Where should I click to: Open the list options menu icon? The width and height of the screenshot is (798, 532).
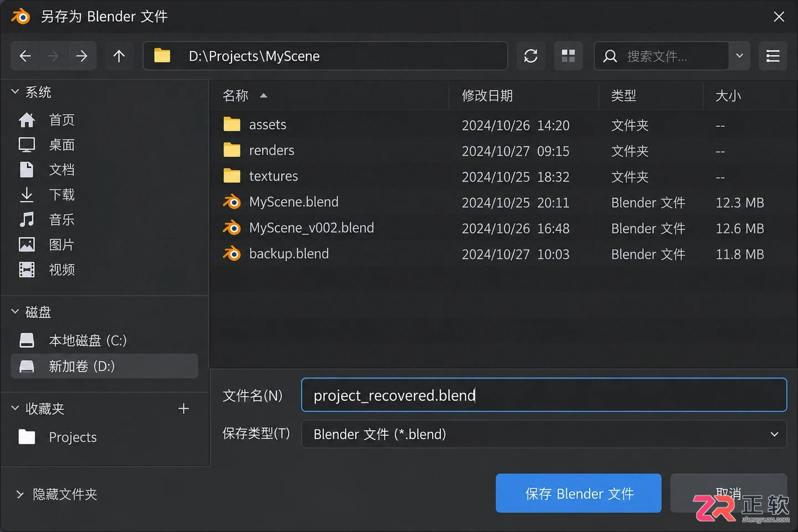tap(773, 56)
